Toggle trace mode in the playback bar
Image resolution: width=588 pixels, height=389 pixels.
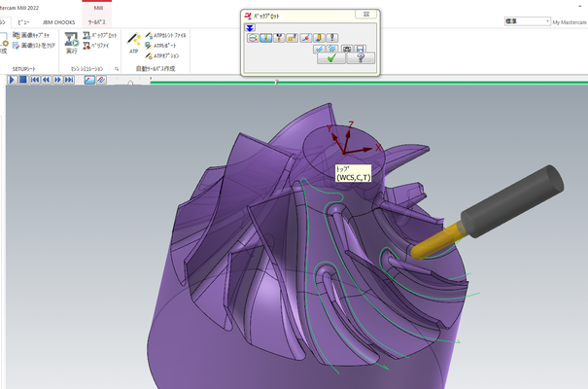pyautogui.click(x=89, y=80)
